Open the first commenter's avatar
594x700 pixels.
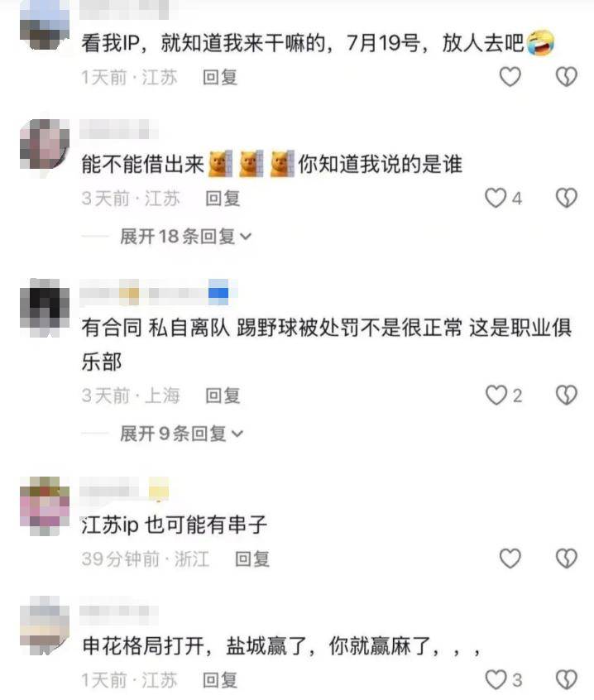pos(45,25)
